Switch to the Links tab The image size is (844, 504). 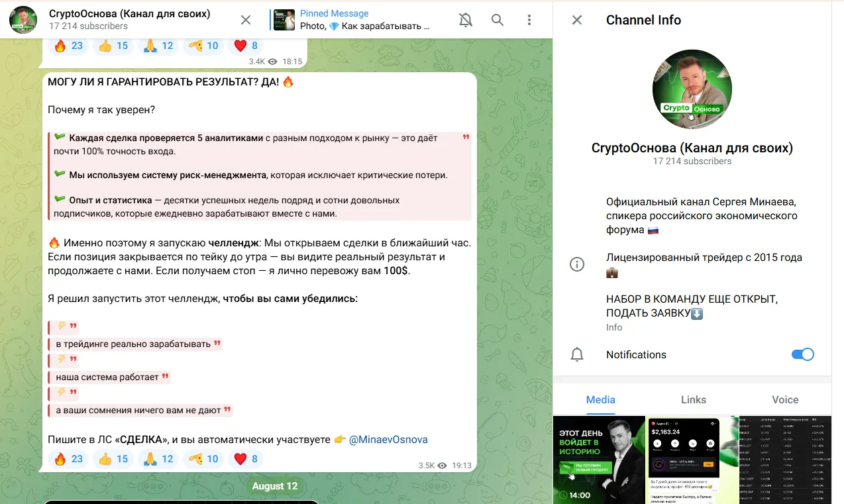[694, 399]
